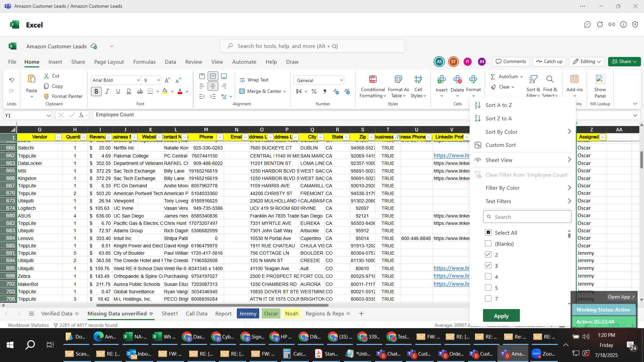
Task: Uncheck the value 3 checkbox
Action: pyautogui.click(x=488, y=266)
